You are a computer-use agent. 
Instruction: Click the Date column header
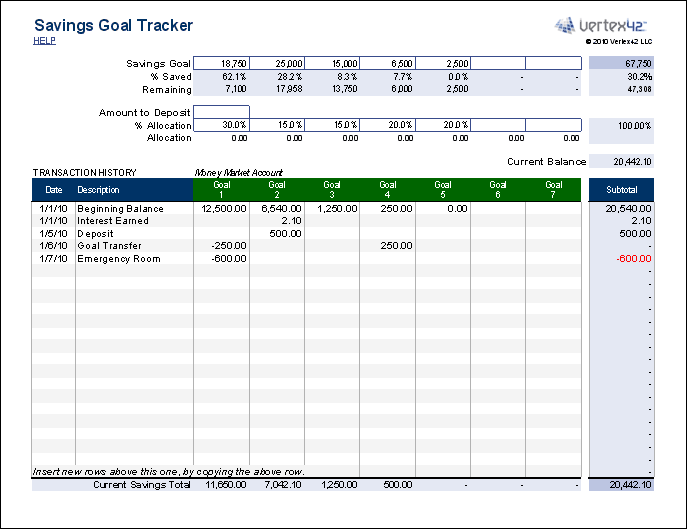(x=53, y=190)
